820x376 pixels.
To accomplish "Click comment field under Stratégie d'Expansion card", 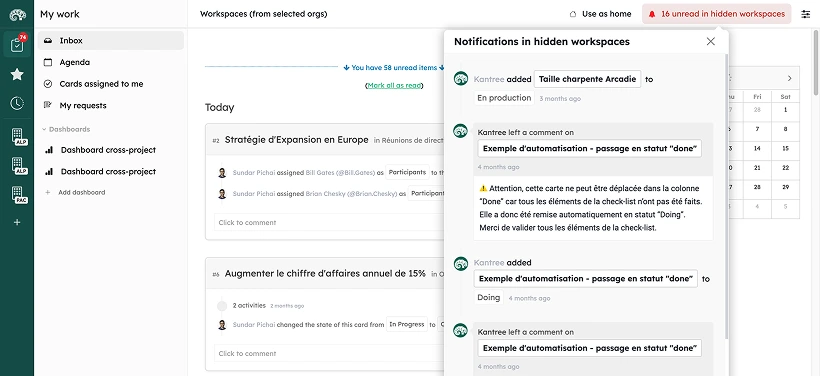I will click(329, 222).
